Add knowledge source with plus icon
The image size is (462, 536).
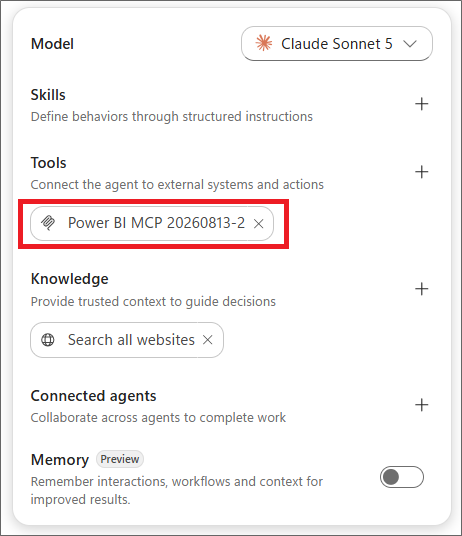click(x=421, y=289)
